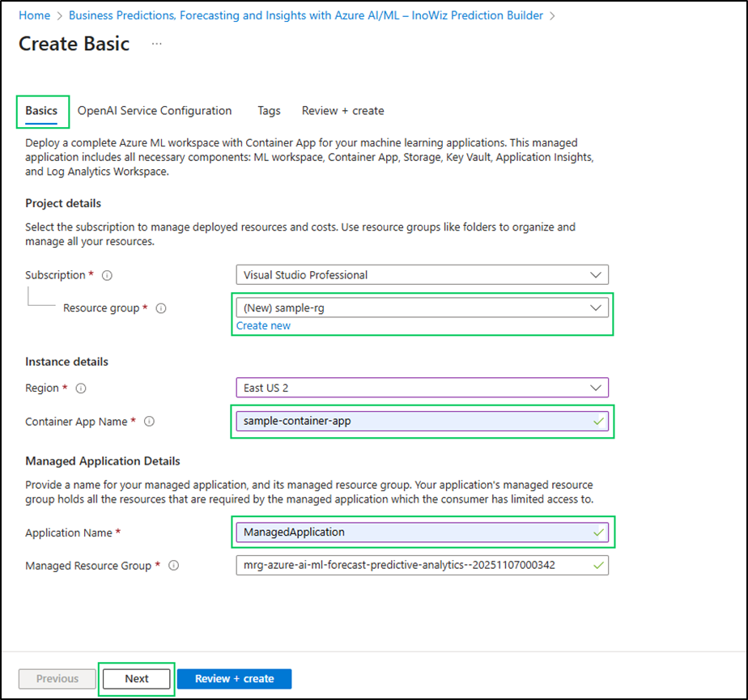Click Managed Resource Group info icon
The width and height of the screenshot is (748, 700).
pos(173,566)
